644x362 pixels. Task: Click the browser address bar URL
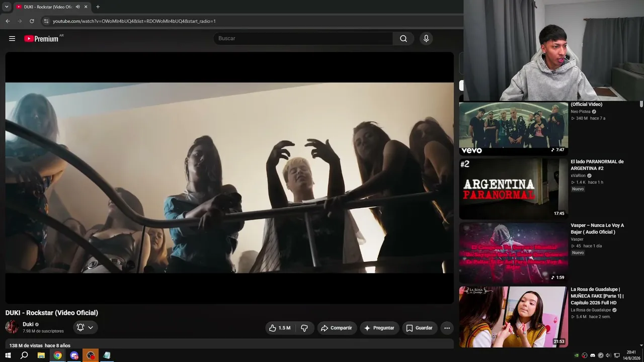coord(134,21)
